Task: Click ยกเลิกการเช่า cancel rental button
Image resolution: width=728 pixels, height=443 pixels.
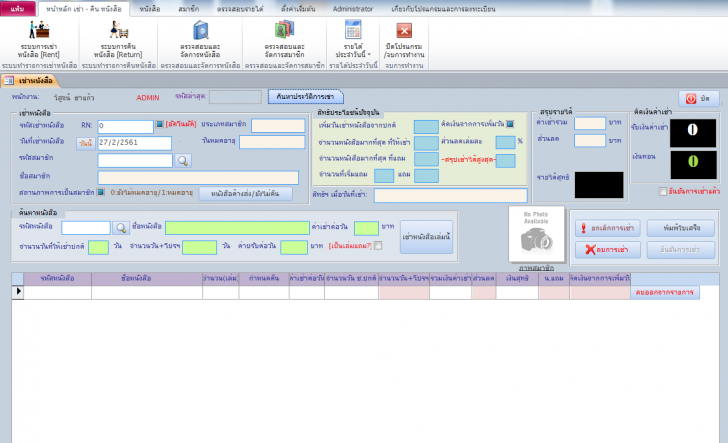Action: pyautogui.click(x=608, y=228)
